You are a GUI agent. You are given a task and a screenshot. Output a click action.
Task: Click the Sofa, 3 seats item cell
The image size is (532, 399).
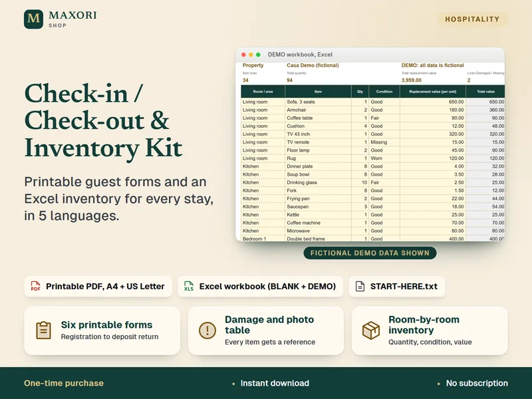318,102
